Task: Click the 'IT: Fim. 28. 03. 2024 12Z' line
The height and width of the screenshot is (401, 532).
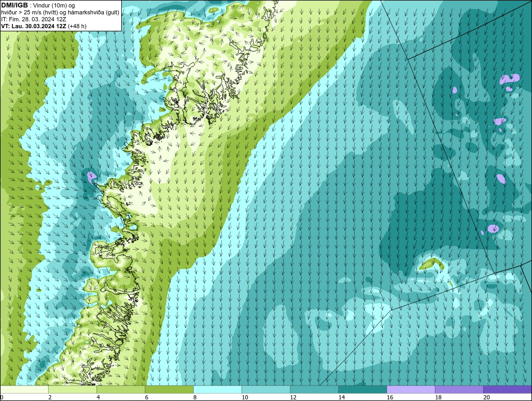Action: click(x=34, y=19)
